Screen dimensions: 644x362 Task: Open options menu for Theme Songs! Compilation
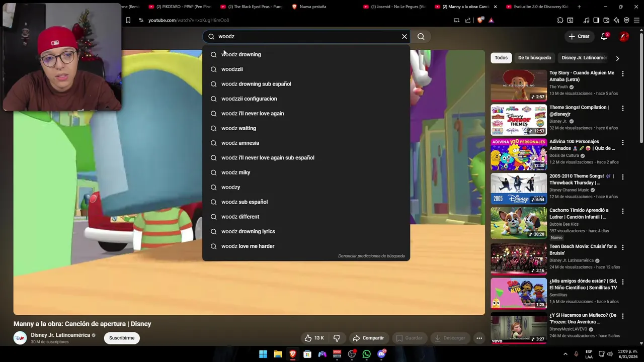[x=623, y=108]
